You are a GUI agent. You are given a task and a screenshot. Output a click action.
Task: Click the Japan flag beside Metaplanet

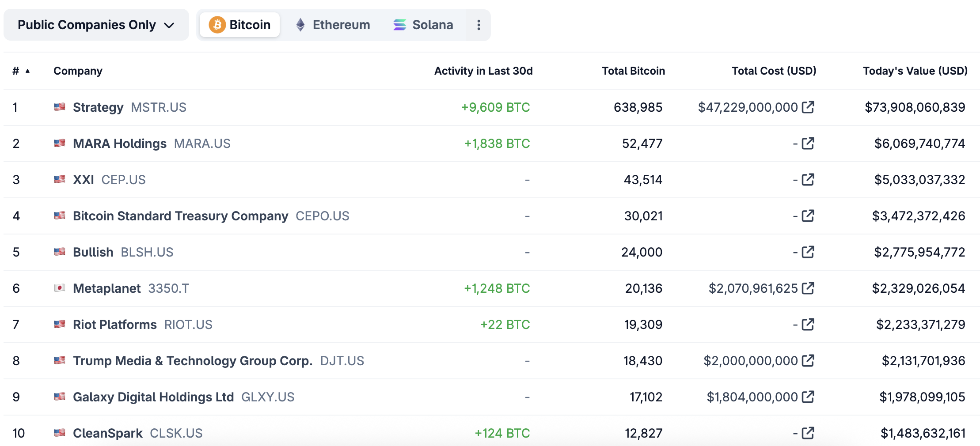59,288
